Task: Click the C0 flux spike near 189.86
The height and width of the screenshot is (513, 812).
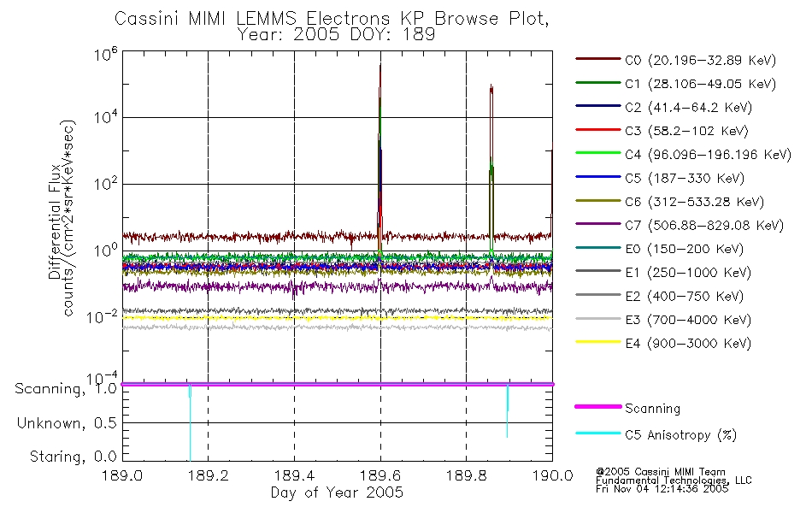Action: point(491,156)
